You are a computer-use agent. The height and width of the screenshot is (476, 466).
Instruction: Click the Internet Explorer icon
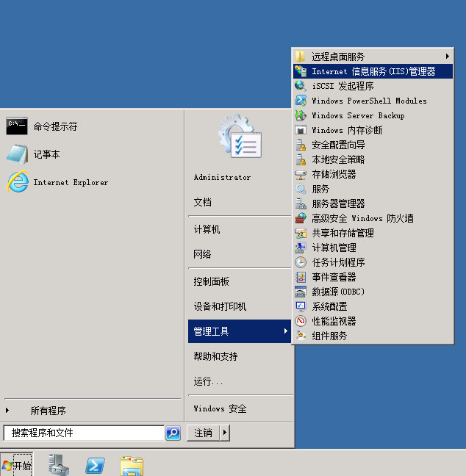pyautogui.click(x=18, y=182)
